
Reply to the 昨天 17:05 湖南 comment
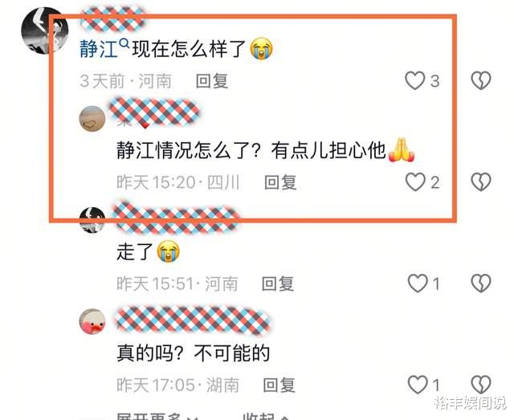tap(279, 385)
